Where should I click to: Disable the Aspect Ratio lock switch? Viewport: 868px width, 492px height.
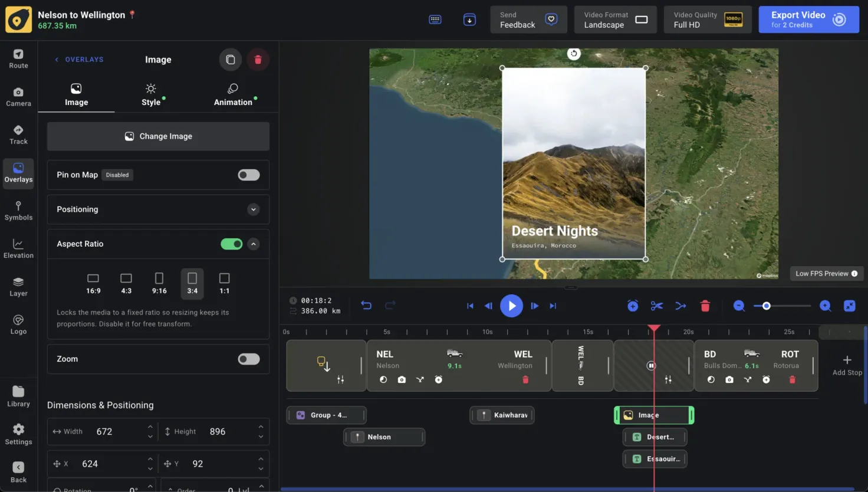point(232,244)
